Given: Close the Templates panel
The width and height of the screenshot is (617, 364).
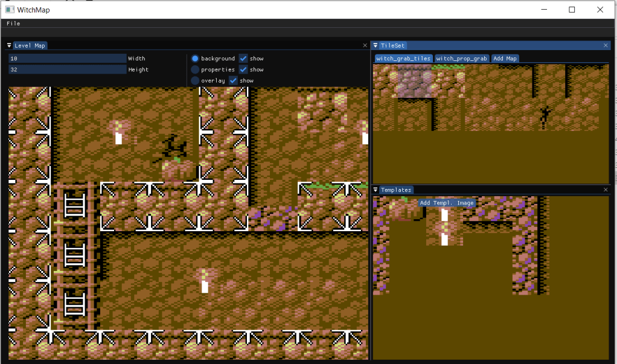Looking at the screenshot, I should (x=606, y=190).
